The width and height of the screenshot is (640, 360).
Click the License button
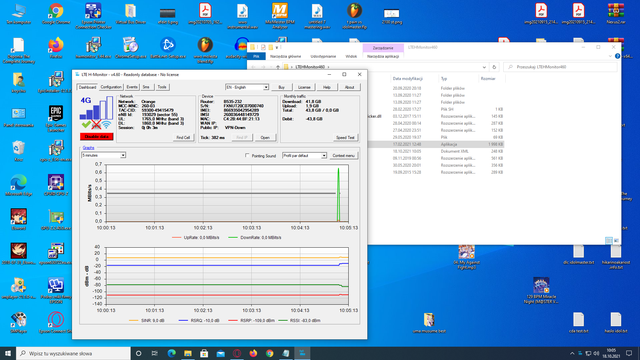[304, 87]
